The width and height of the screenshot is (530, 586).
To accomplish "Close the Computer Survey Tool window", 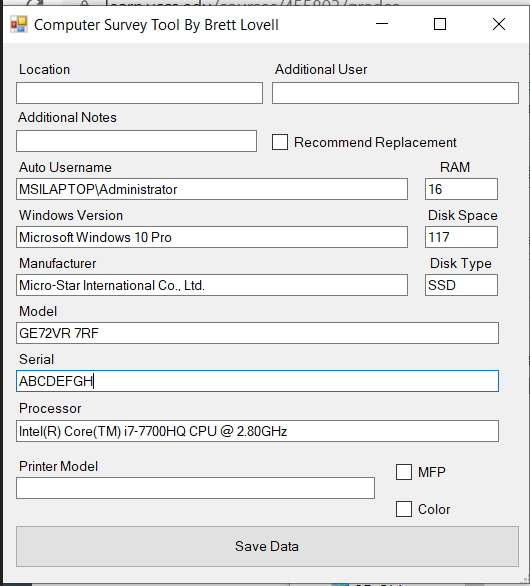I will (499, 24).
